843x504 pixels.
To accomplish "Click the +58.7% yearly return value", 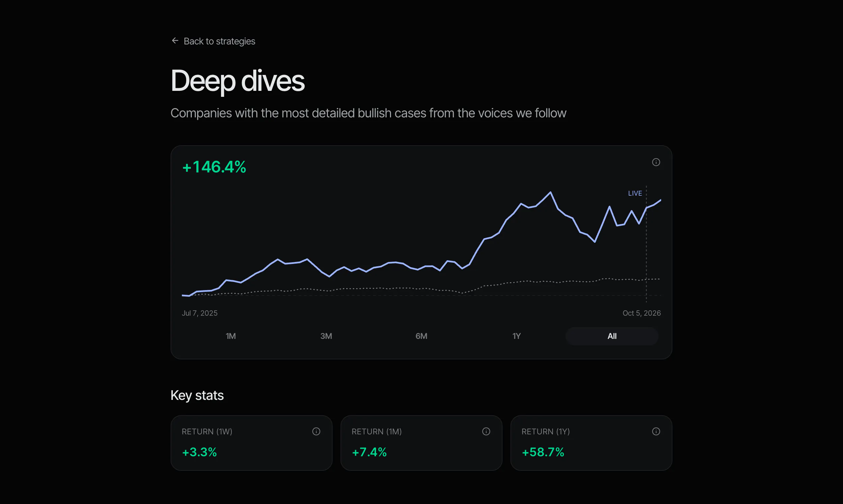I will point(543,452).
